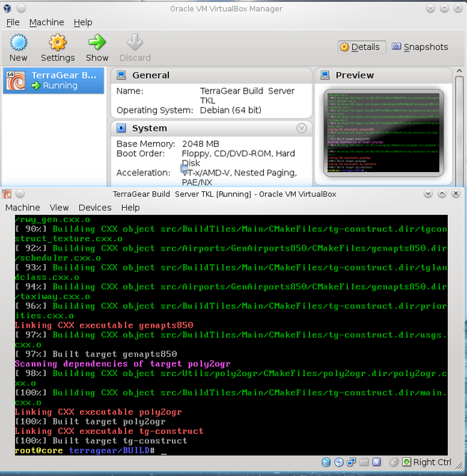The height and width of the screenshot is (476, 467).
Task: Click the round pin button in VM window title bar
Action: tap(21, 194)
